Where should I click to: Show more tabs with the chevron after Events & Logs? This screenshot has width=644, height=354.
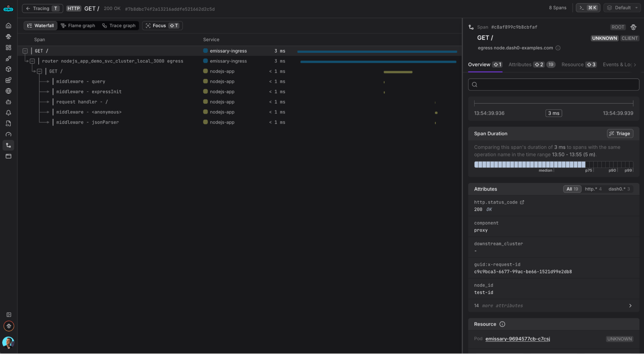(x=635, y=65)
